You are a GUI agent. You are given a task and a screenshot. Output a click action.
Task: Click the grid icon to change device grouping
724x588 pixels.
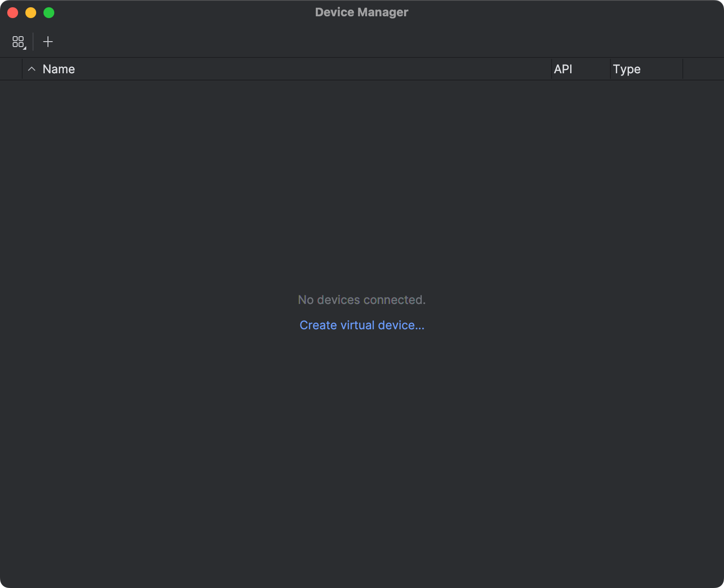19,42
